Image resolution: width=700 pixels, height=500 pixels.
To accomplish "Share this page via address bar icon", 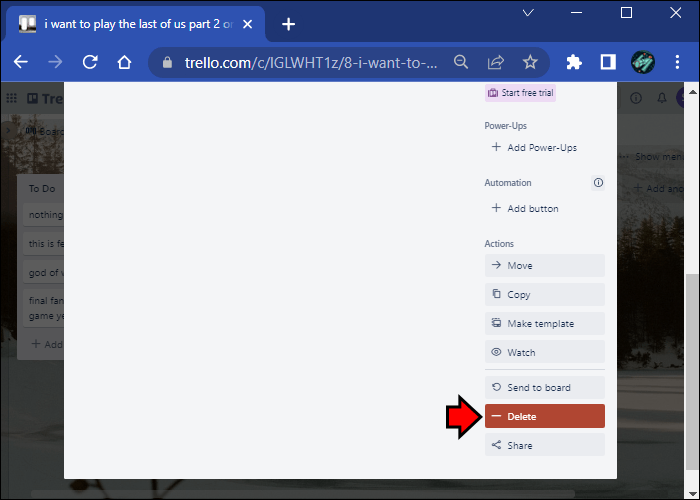I will (496, 62).
